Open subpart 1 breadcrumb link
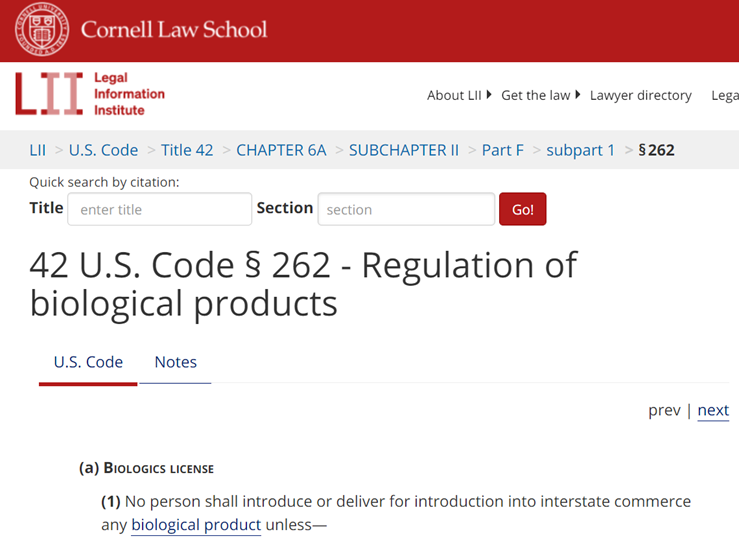739x545 pixels. coord(580,150)
